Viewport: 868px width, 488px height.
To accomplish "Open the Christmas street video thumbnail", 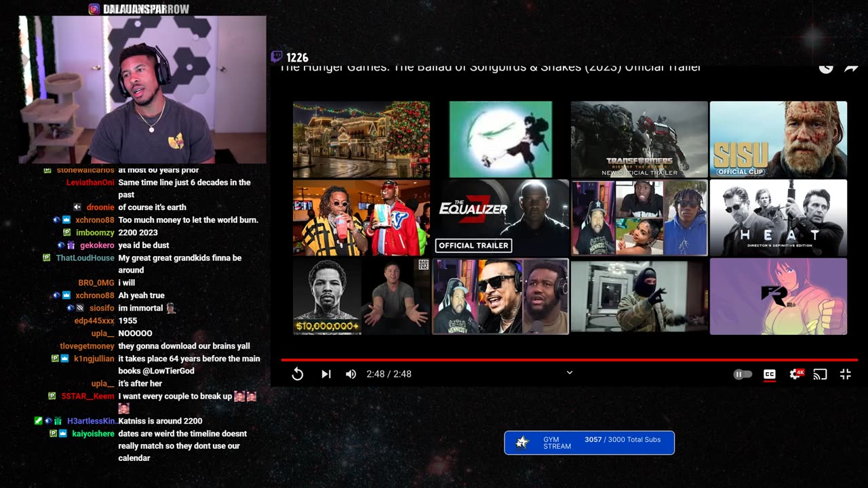I will pyautogui.click(x=361, y=139).
